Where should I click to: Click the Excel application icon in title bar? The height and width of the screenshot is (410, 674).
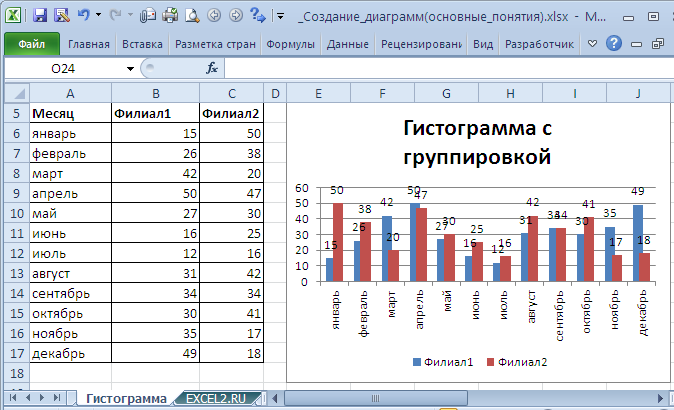[13, 15]
